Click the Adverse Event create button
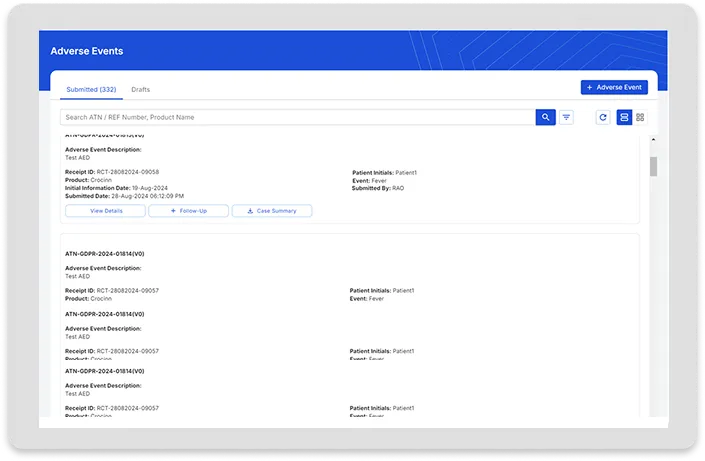This screenshot has width=705, height=461. point(614,88)
